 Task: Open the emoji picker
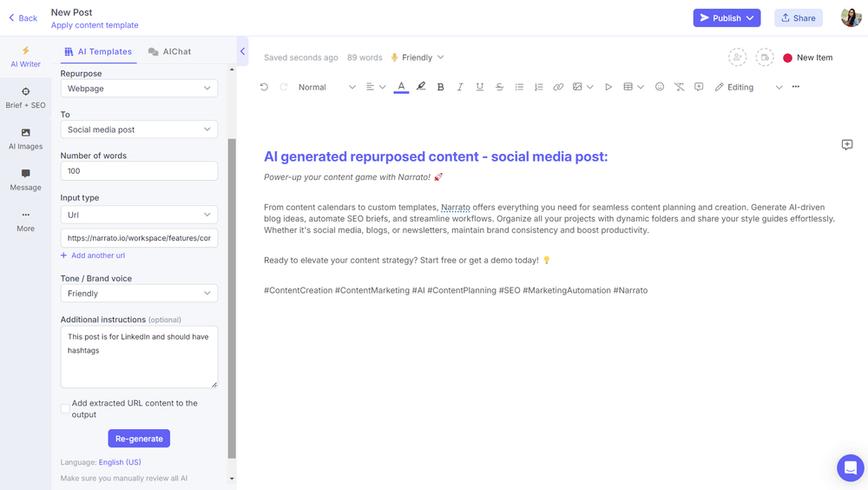(660, 87)
